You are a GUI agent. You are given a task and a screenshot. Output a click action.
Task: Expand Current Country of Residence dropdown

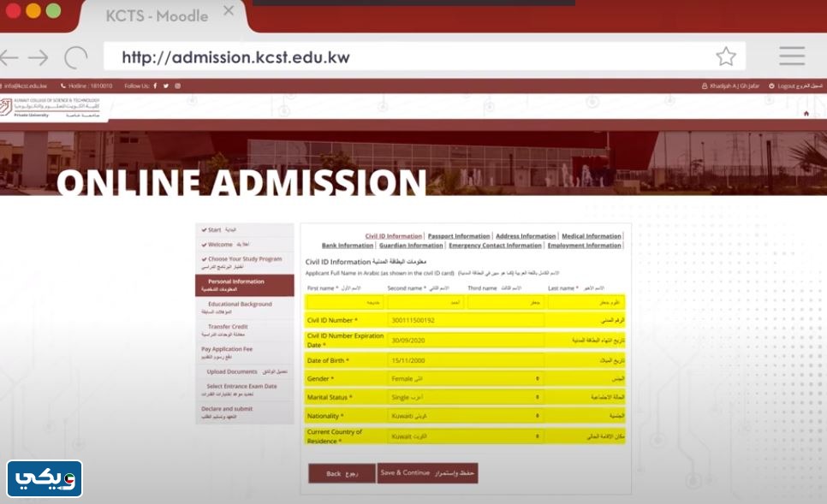click(467, 436)
